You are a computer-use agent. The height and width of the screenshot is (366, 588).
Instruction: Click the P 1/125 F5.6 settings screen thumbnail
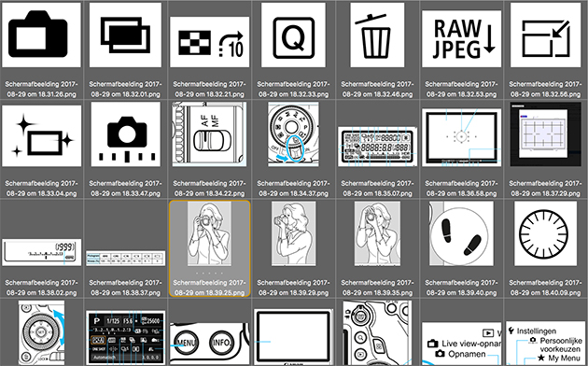tap(125, 337)
